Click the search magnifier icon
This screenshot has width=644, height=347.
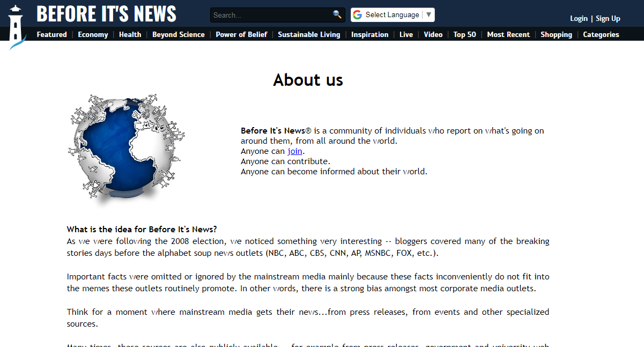[x=337, y=14]
